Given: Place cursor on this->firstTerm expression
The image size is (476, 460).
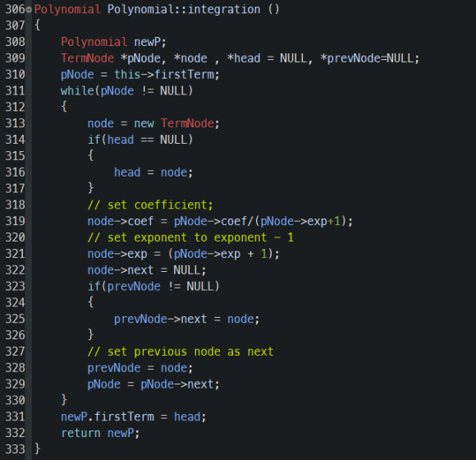Looking at the screenshot, I should 167,75.
